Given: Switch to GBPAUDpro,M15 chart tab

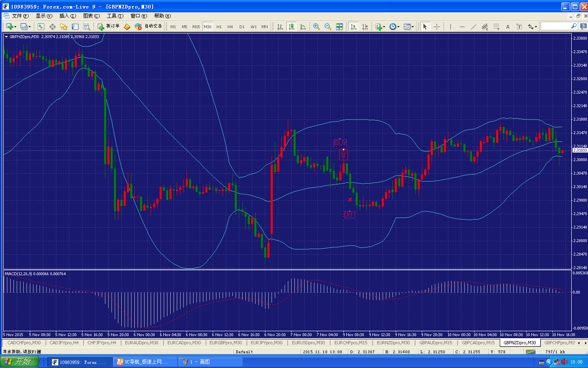Looking at the screenshot, I should 436,343.
